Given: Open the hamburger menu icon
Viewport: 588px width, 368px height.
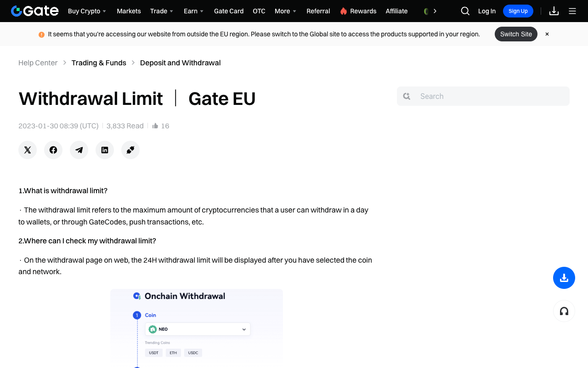Looking at the screenshot, I should 572,11.
